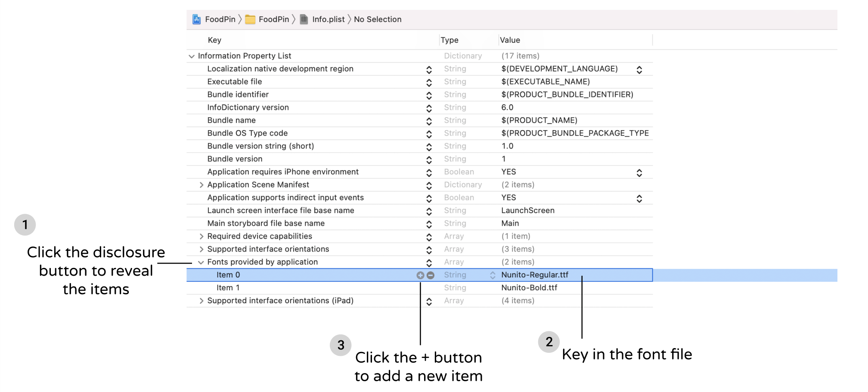Expand Supported interface orientations (iPad)
The width and height of the screenshot is (868, 392).
pyautogui.click(x=201, y=301)
